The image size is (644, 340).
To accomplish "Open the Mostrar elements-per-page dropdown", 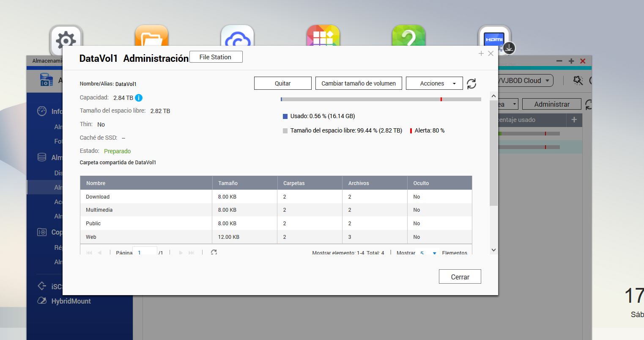I will click(x=428, y=253).
